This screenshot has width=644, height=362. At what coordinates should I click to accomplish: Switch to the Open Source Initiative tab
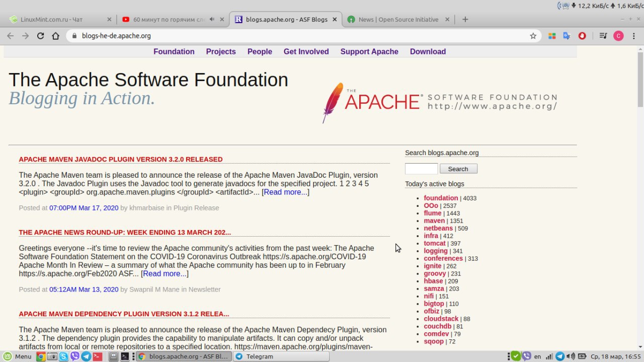(x=398, y=19)
